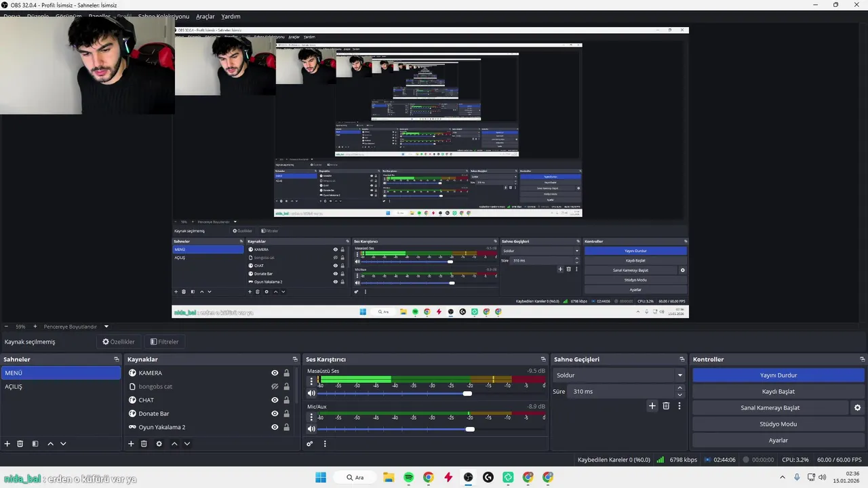868x488 pixels.
Task: Undock the Kaynaklar panel
Action: [x=295, y=359]
